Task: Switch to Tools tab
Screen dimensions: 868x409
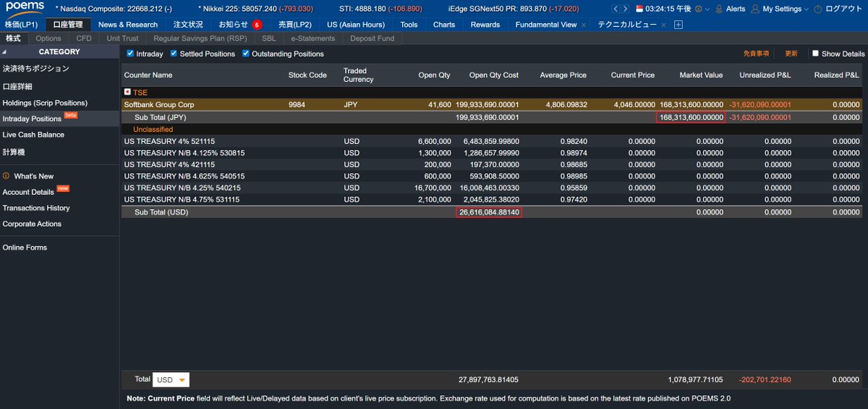Action: pyautogui.click(x=409, y=25)
